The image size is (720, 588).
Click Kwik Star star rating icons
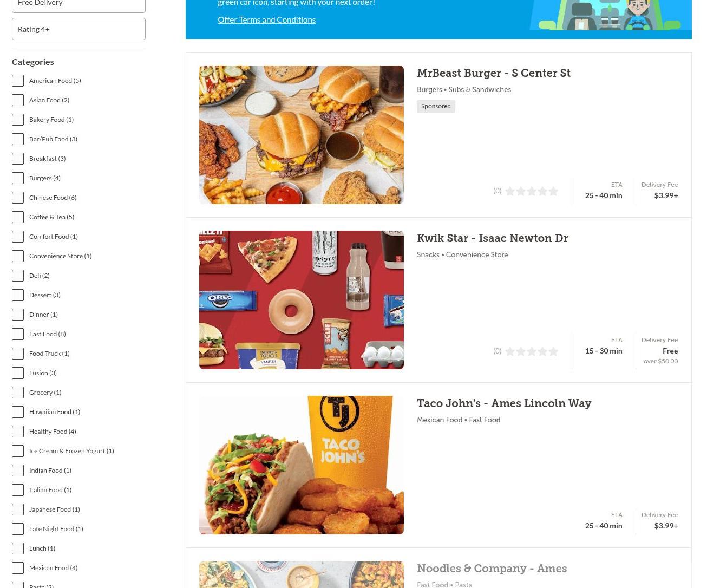coord(531,351)
